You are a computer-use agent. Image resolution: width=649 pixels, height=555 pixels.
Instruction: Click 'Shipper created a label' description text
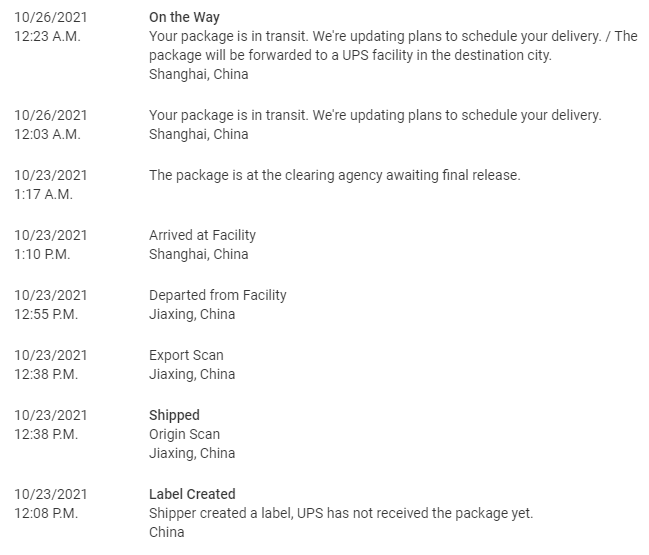point(341,513)
